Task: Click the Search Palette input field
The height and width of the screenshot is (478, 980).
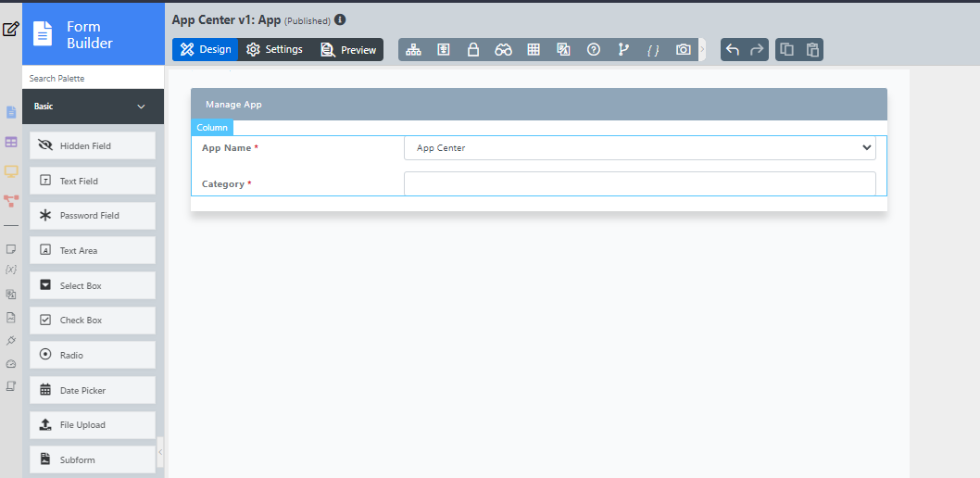Action: 93,79
